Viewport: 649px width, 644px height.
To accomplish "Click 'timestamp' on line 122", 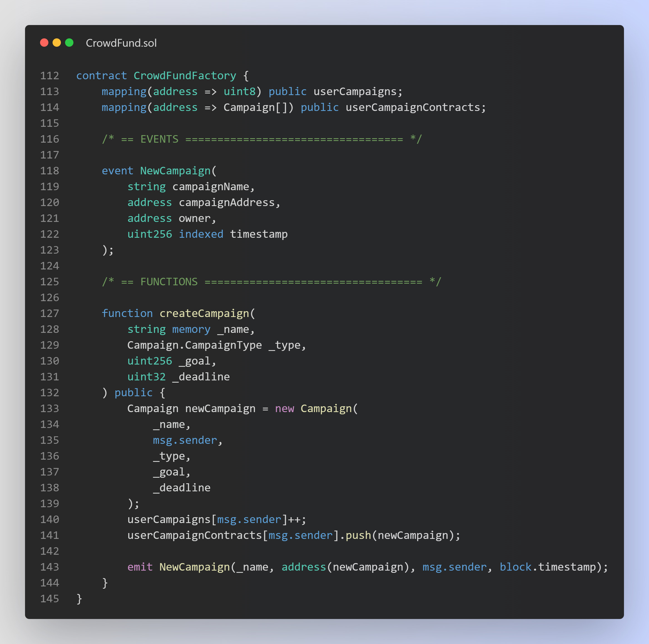I will pyautogui.click(x=259, y=234).
